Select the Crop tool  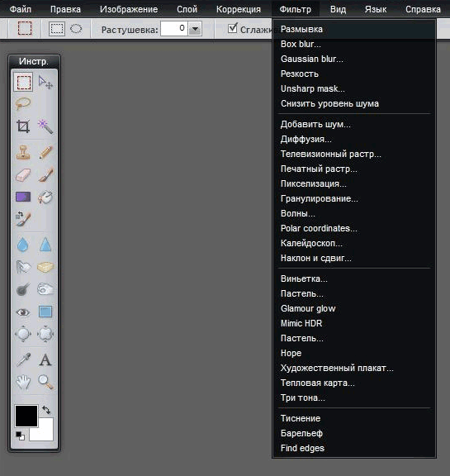(x=23, y=126)
